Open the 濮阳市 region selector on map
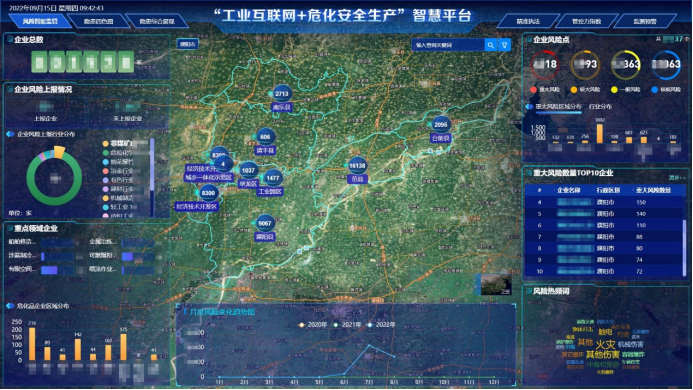 click(188, 44)
